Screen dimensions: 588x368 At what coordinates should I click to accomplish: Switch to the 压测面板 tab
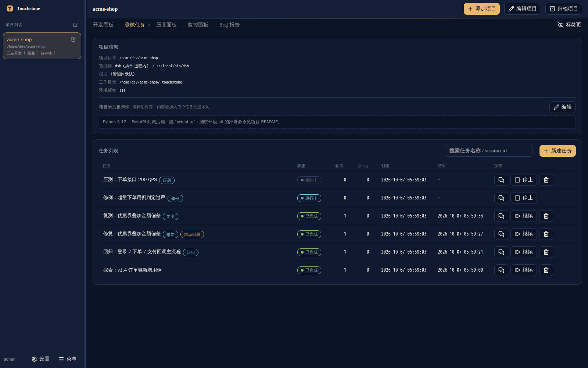click(x=166, y=25)
